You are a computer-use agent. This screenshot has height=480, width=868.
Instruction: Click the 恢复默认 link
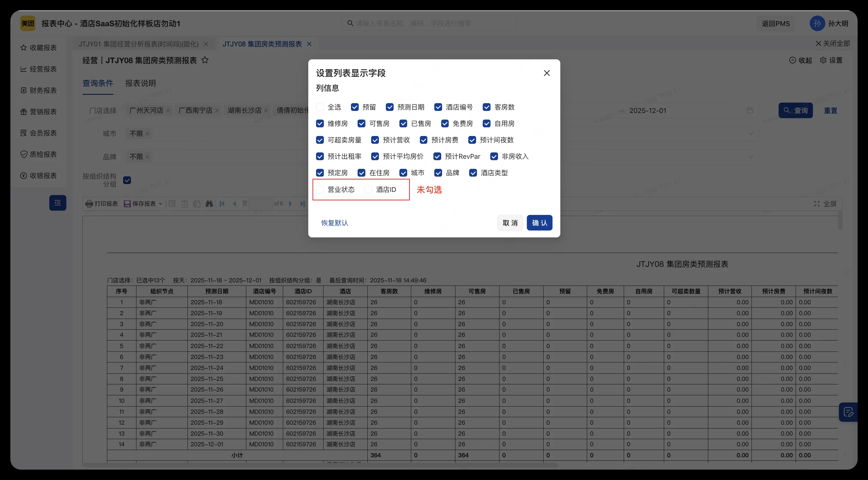tap(334, 222)
